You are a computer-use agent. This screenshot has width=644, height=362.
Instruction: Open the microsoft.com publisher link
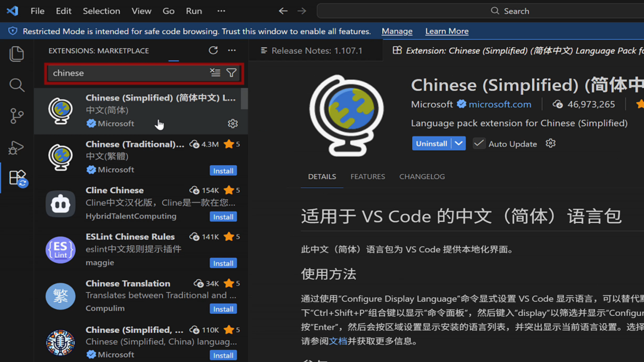500,104
